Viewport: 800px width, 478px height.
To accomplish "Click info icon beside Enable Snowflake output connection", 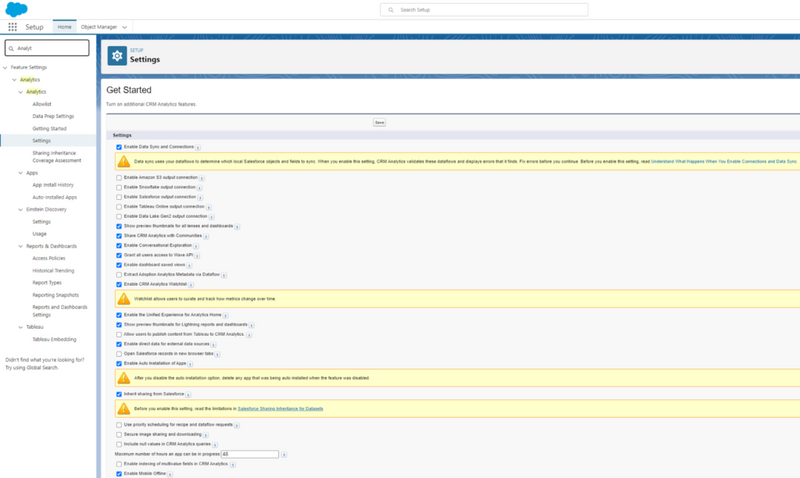I will pos(199,188).
